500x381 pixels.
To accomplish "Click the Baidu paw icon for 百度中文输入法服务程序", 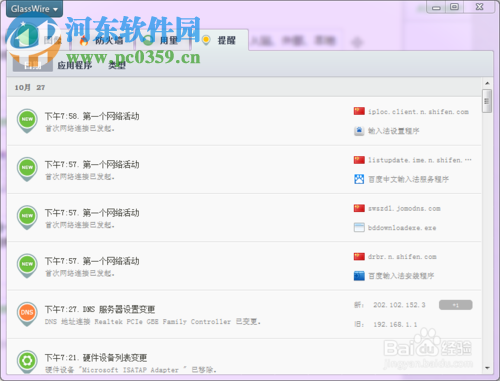I will coord(359,179).
